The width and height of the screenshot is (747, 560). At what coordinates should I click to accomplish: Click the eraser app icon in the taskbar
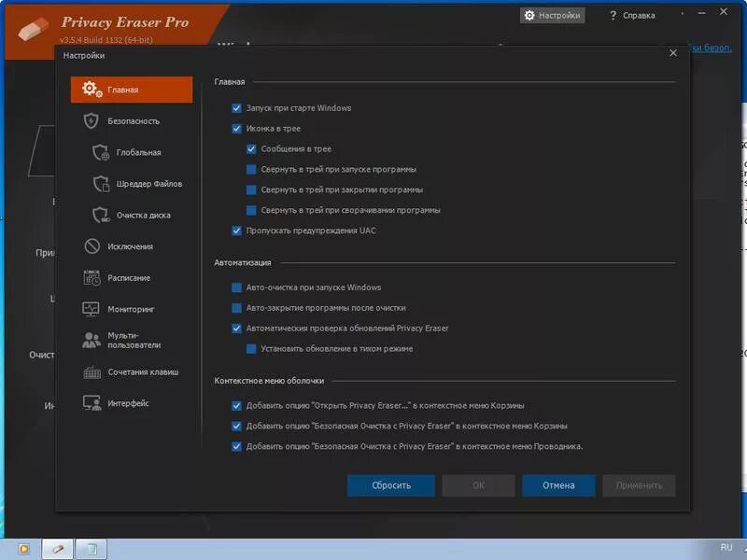[x=58, y=550]
